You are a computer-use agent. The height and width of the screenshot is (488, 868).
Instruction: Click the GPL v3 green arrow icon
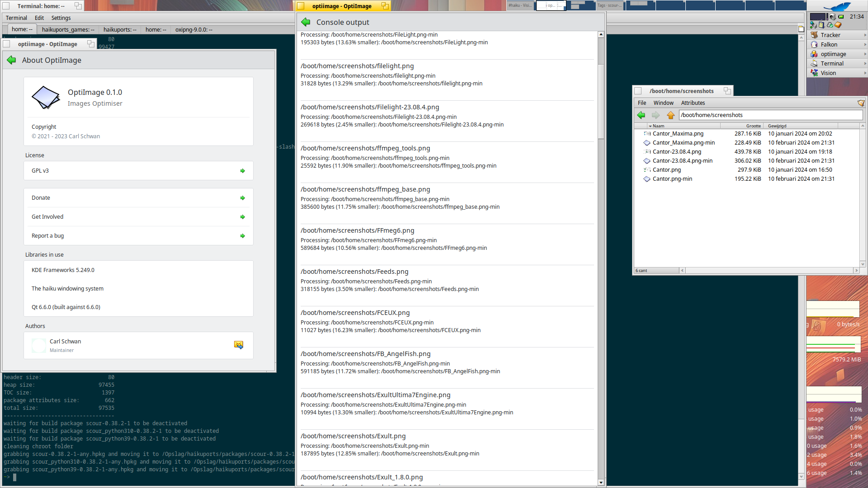point(243,171)
